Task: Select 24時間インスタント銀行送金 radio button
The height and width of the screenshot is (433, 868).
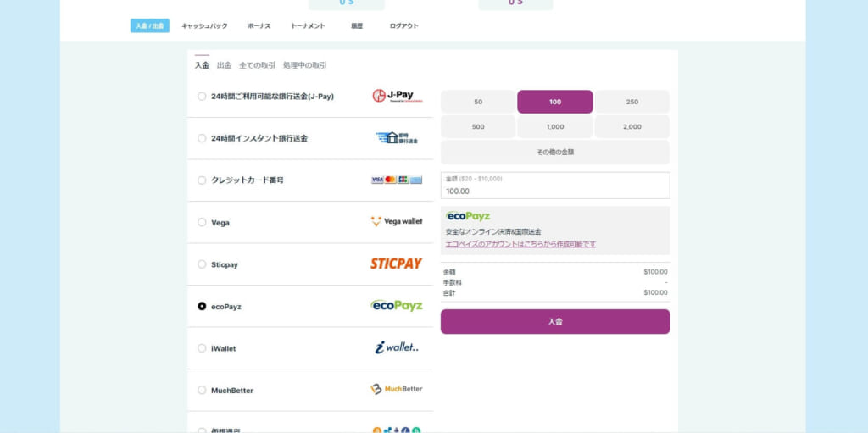Action: pos(202,138)
